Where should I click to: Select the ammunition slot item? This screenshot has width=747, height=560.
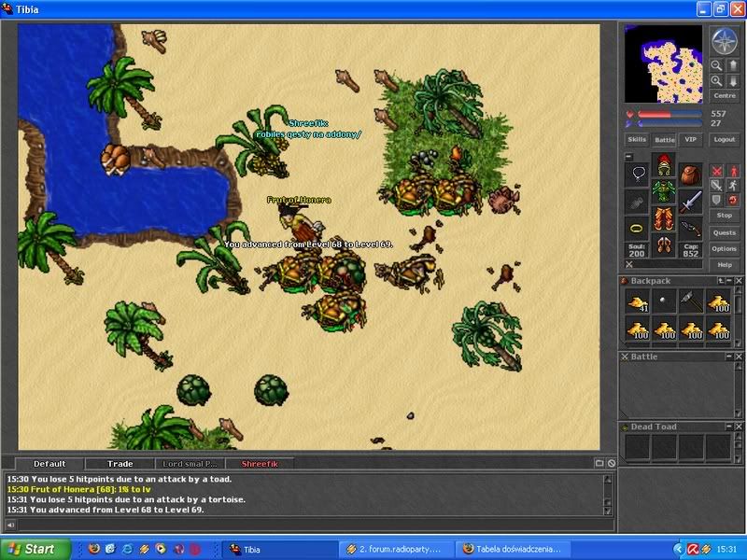pyautogui.click(x=691, y=229)
